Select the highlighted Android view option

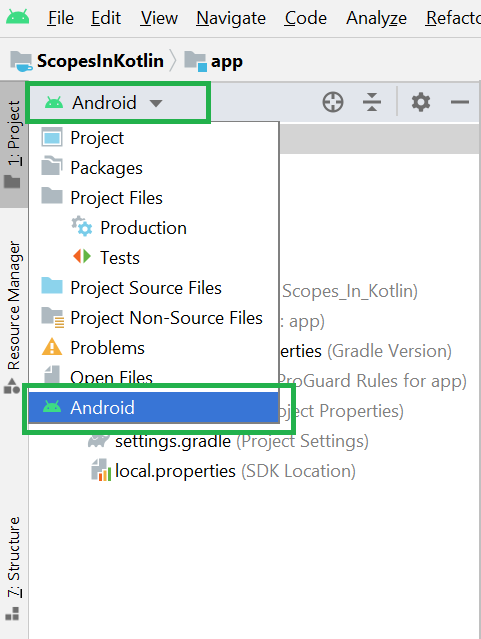(153, 408)
